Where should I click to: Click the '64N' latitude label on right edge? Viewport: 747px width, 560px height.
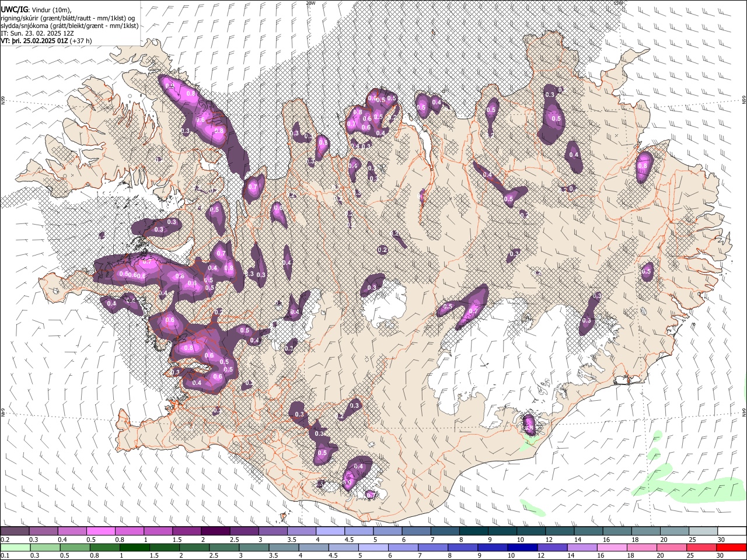tap(744, 412)
